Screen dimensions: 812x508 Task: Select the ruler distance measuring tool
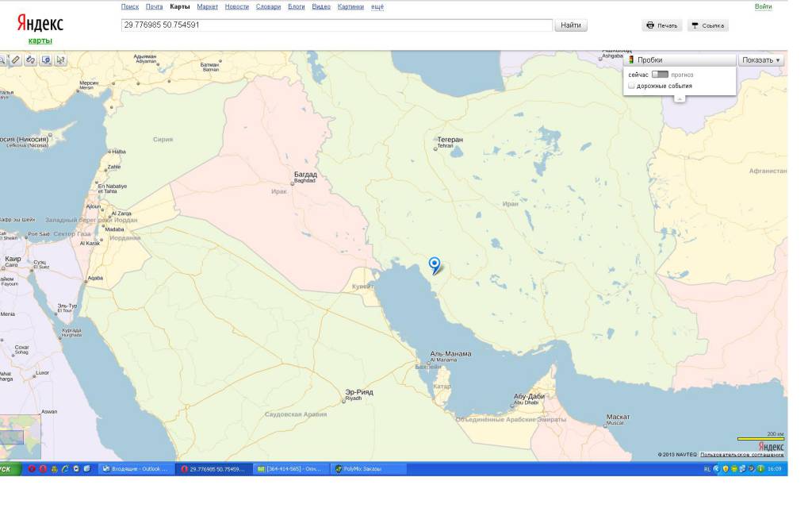pos(15,60)
